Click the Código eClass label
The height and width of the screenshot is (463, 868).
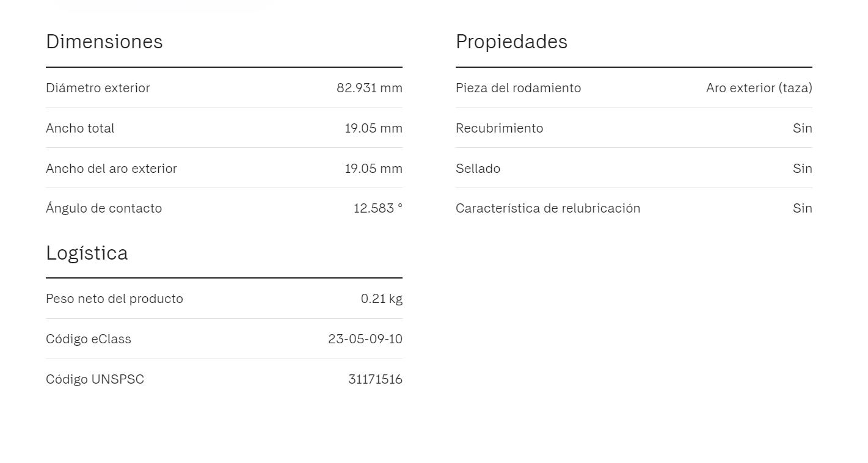coord(89,339)
